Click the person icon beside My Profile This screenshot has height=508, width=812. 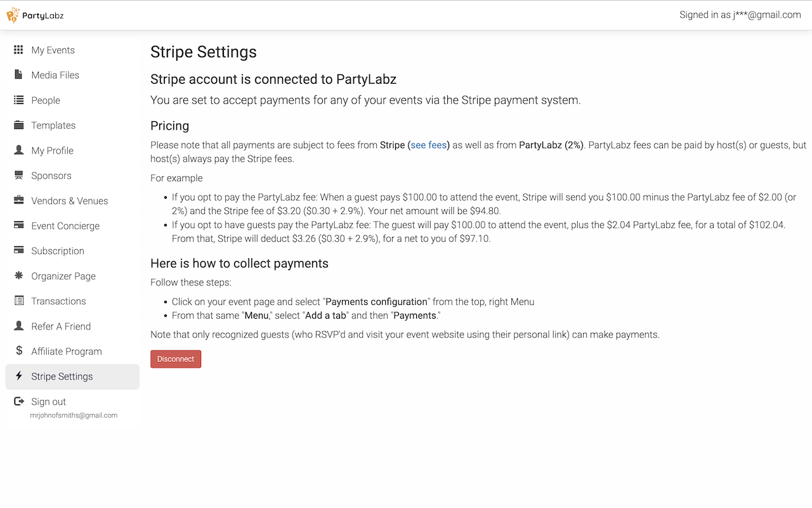pos(19,150)
